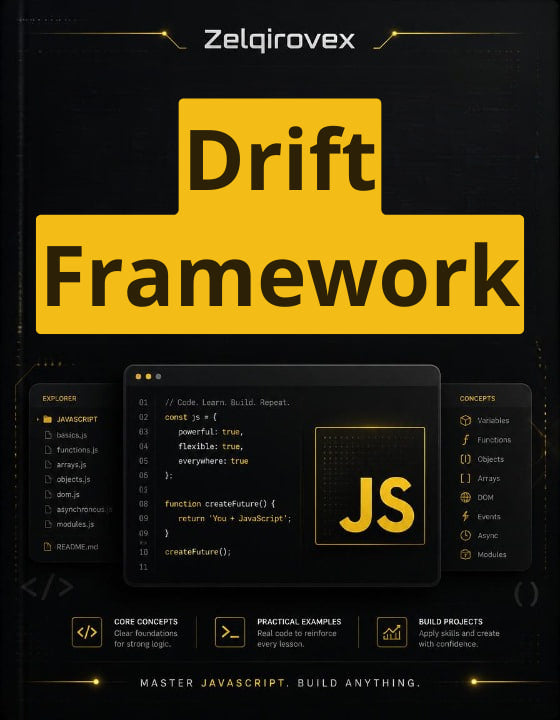Click the Variables cube icon in Concepts
The width and height of the screenshot is (560, 720).
[x=465, y=420]
